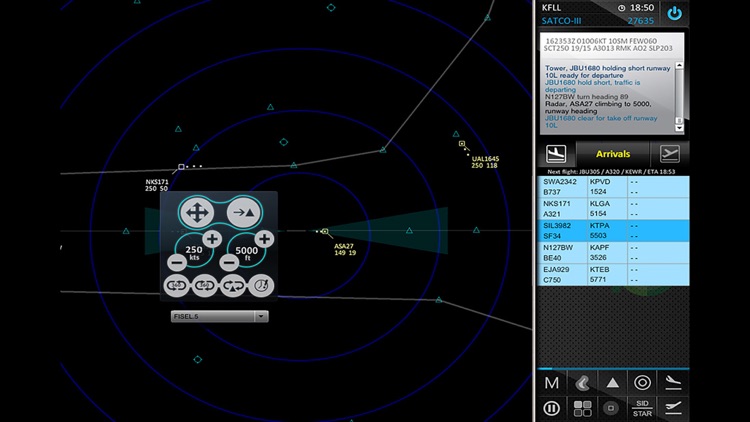Image resolution: width=750 pixels, height=422 pixels.
Task: Click the METAR weather text line
Action: (609, 44)
